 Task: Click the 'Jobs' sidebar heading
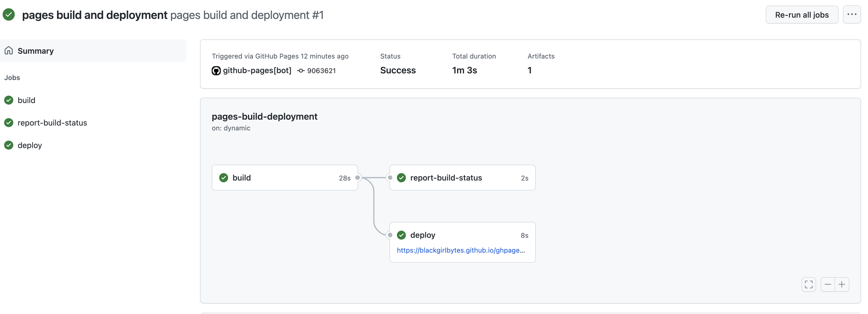coord(12,77)
